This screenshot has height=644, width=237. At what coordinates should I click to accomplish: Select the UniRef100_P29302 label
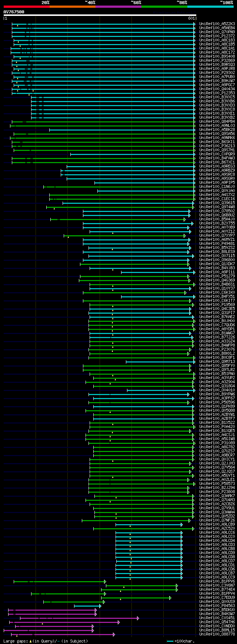click(x=217, y=73)
